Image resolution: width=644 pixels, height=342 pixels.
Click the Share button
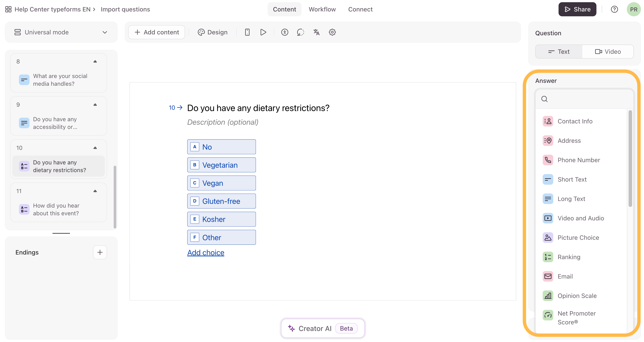(577, 9)
